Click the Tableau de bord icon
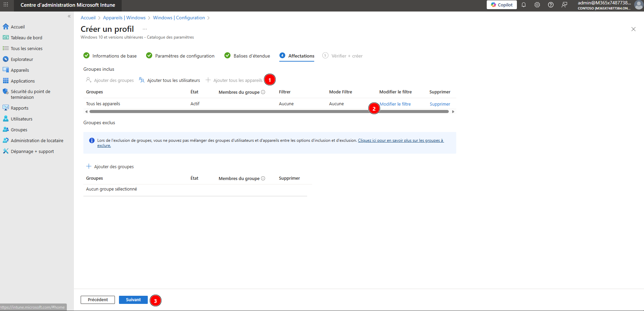Viewport: 644px width, 311px height. coord(6,37)
